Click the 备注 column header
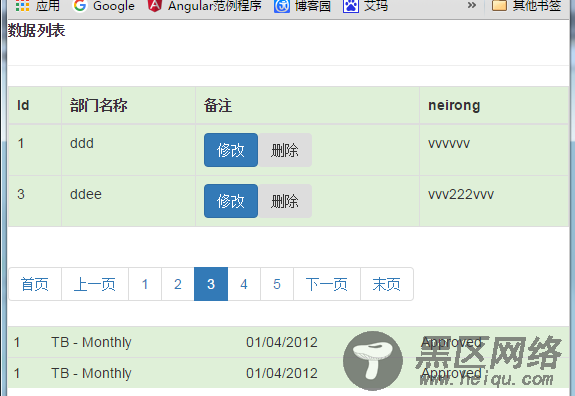This screenshot has width=575, height=396. [x=307, y=106]
